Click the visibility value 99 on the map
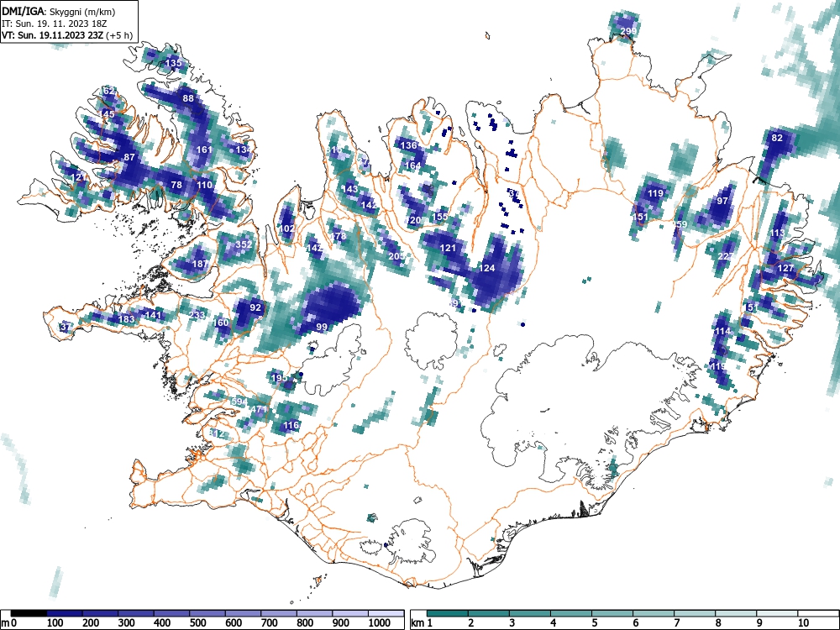The height and width of the screenshot is (630, 840). [x=322, y=327]
